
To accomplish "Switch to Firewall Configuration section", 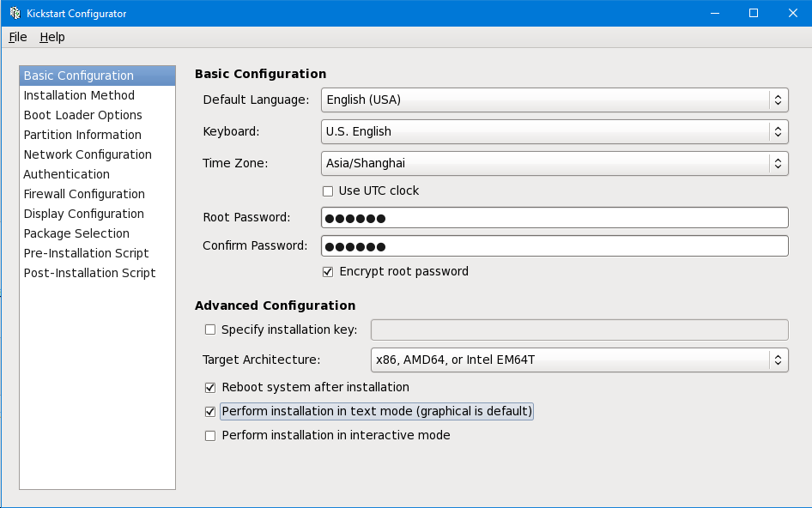I will pyautogui.click(x=84, y=194).
